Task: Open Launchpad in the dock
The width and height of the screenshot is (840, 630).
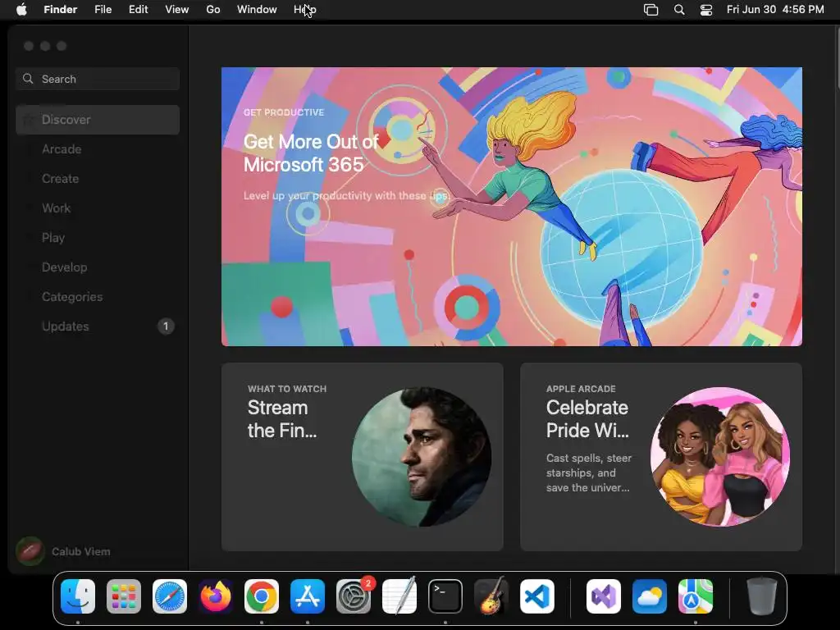Action: coord(124,596)
